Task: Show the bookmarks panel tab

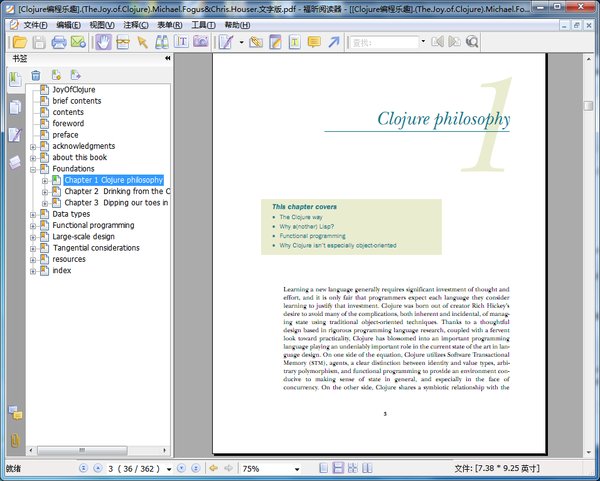Action: [15, 79]
